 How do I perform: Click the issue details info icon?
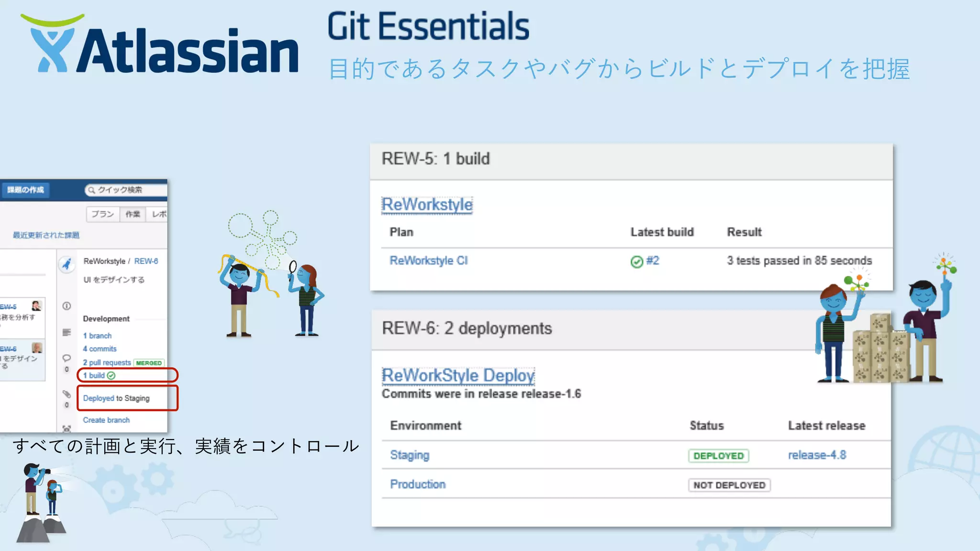coord(67,306)
